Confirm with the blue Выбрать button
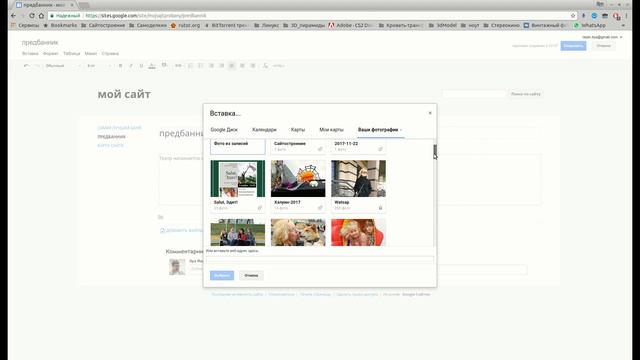This screenshot has height=360, width=640. pyautogui.click(x=222, y=276)
